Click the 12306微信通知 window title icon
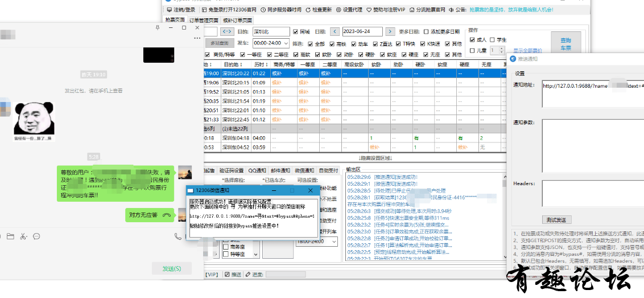This screenshot has height=298, width=644. pos(191,190)
